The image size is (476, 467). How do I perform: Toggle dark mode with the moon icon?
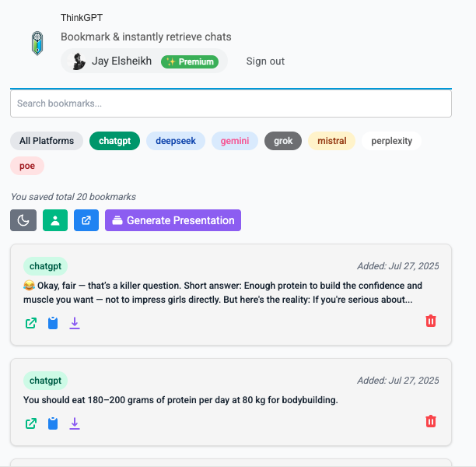(x=23, y=220)
